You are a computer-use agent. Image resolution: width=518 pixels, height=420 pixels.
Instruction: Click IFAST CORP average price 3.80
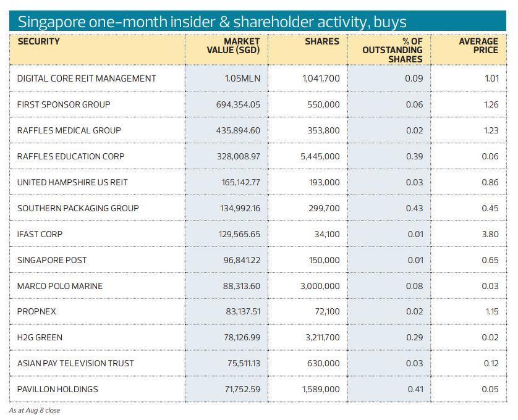tap(490, 234)
